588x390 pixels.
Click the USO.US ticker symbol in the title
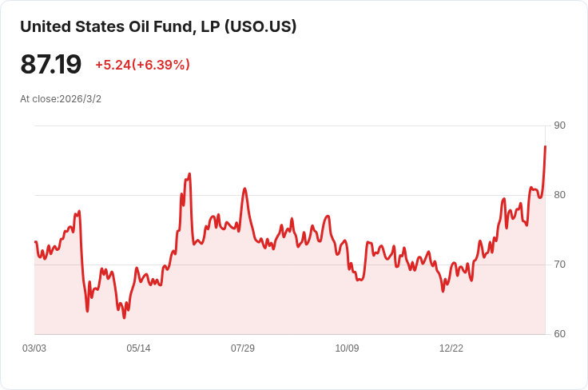tap(260, 26)
